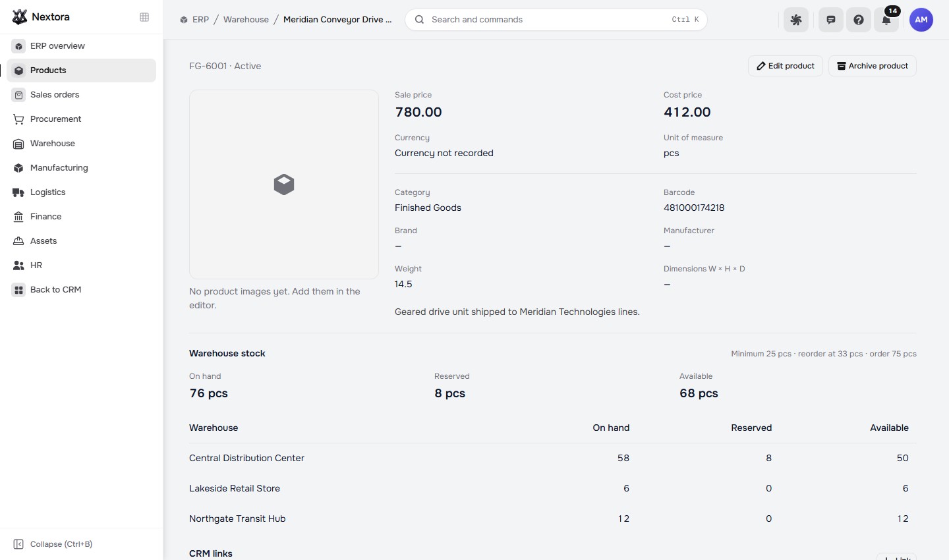This screenshot has width=949, height=560.
Task: Open the Assets icon in sidebar
Action: 18,241
